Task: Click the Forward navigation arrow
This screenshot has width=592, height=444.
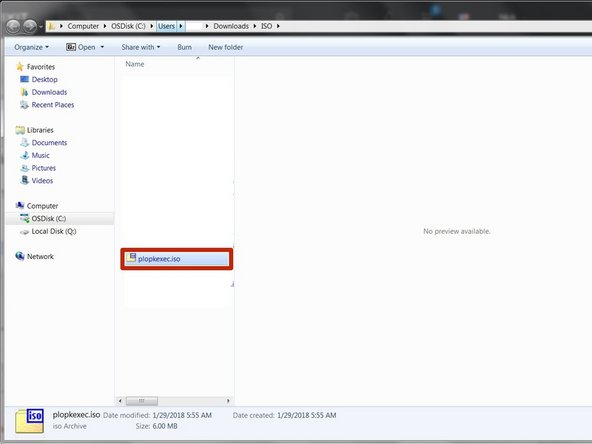Action: tap(30, 26)
